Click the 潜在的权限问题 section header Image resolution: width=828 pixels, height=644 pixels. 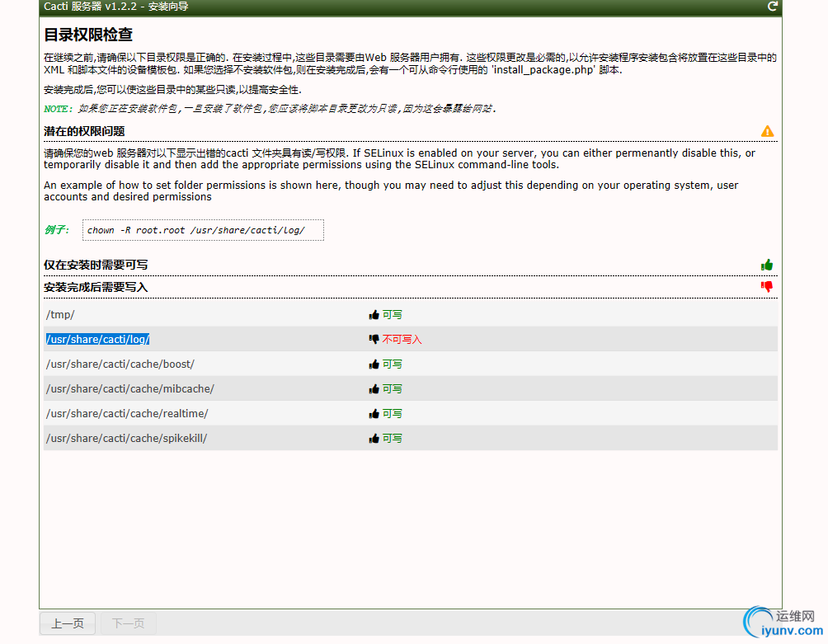411,131
